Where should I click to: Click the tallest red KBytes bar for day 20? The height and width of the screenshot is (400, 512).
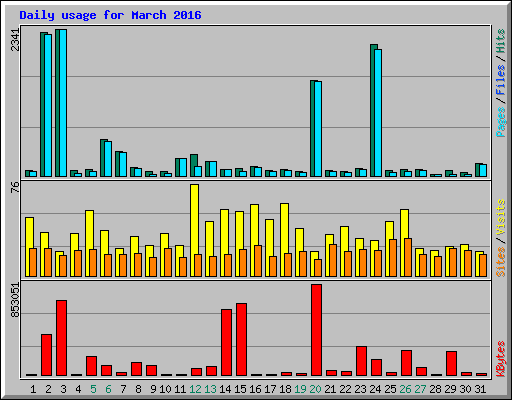point(316,330)
